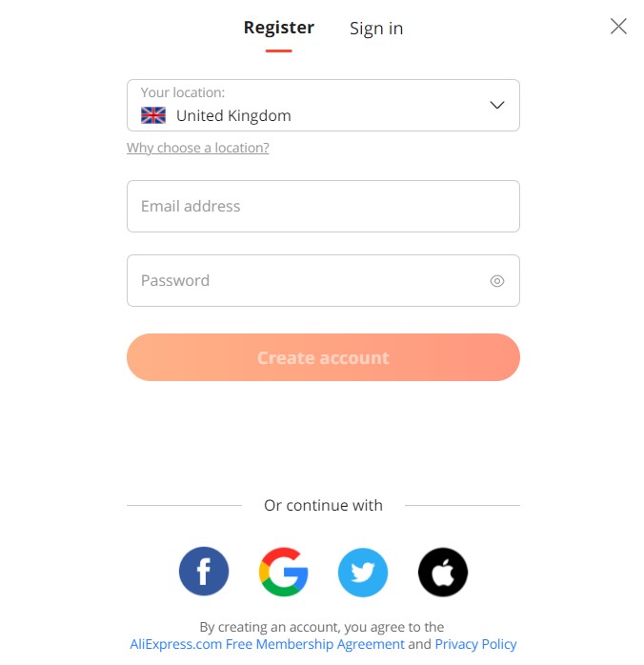Viewport: 644px width, 665px height.
Task: Open the AliExpress.com Free Membership Agreement link
Action: 267,644
